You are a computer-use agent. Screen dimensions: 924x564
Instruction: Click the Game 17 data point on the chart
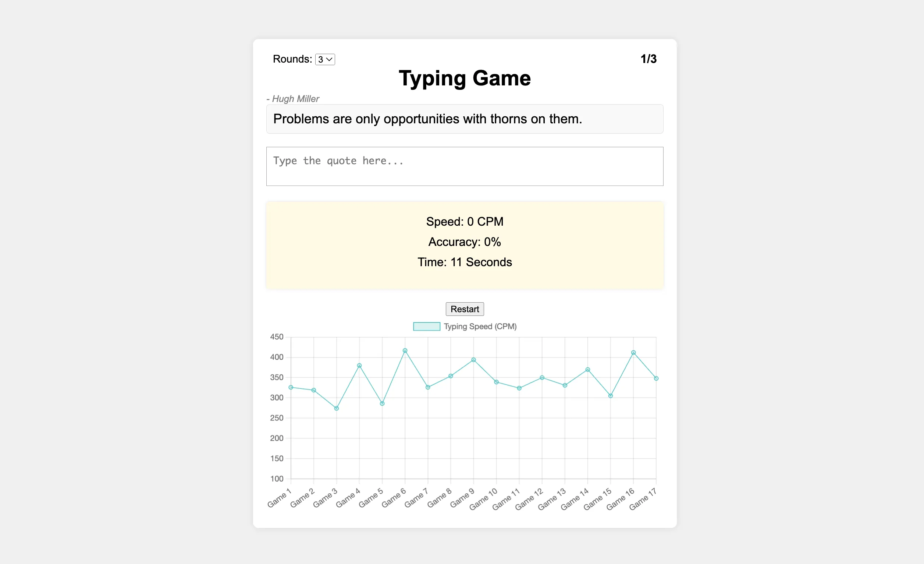(x=656, y=378)
